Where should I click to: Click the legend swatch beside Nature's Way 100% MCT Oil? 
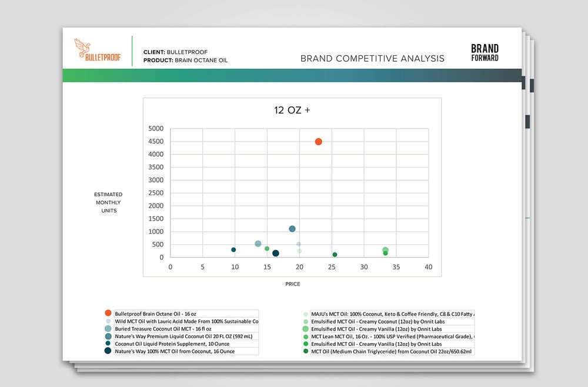[108, 351]
